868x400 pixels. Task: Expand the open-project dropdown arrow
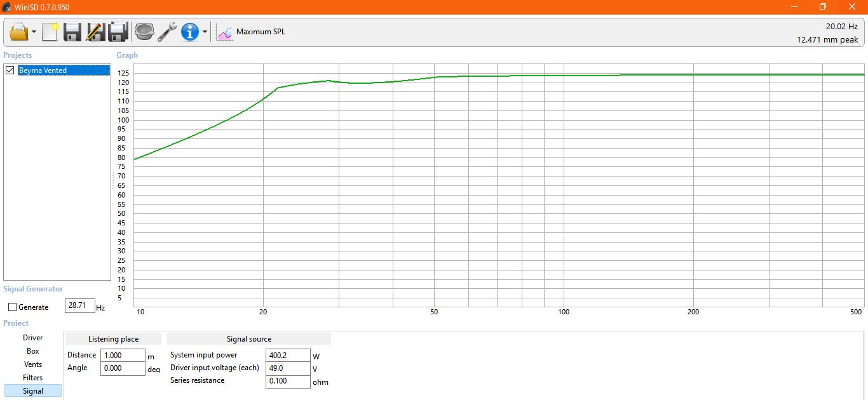point(34,32)
